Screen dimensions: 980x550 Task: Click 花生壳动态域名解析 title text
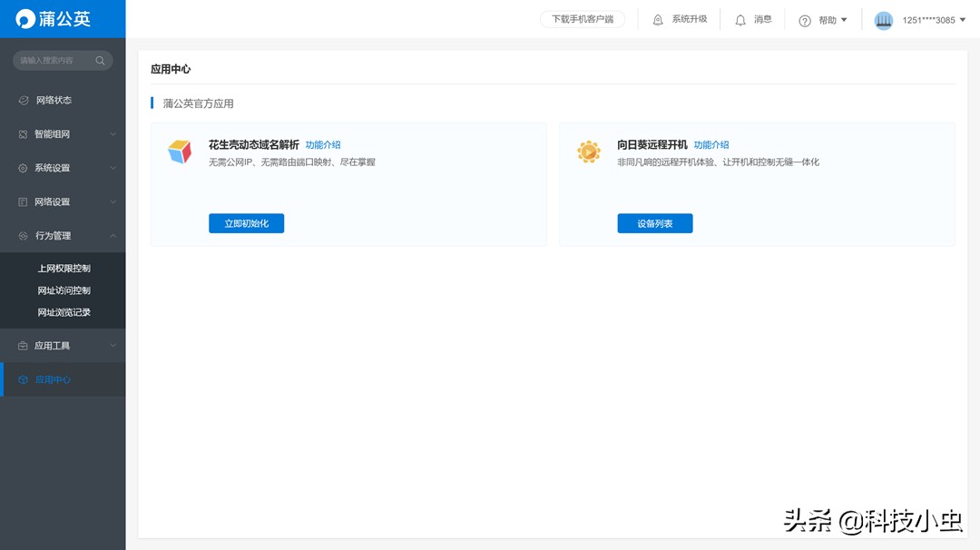click(254, 145)
